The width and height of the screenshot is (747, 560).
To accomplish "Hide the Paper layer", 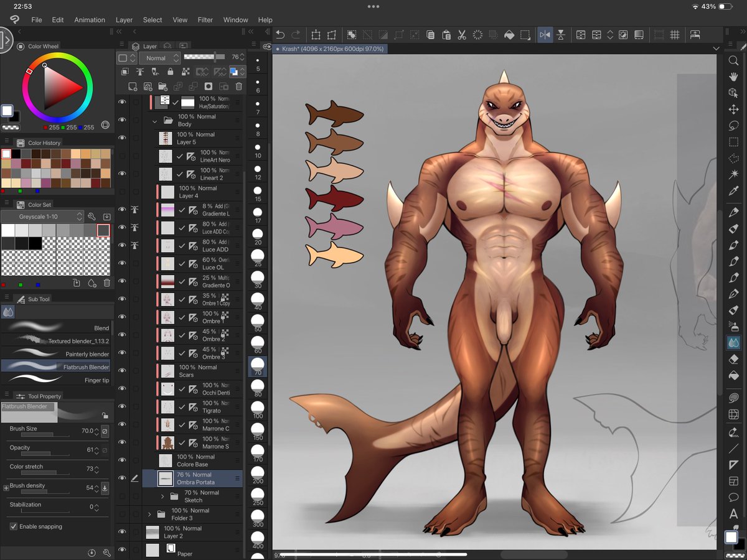I will [x=122, y=550].
